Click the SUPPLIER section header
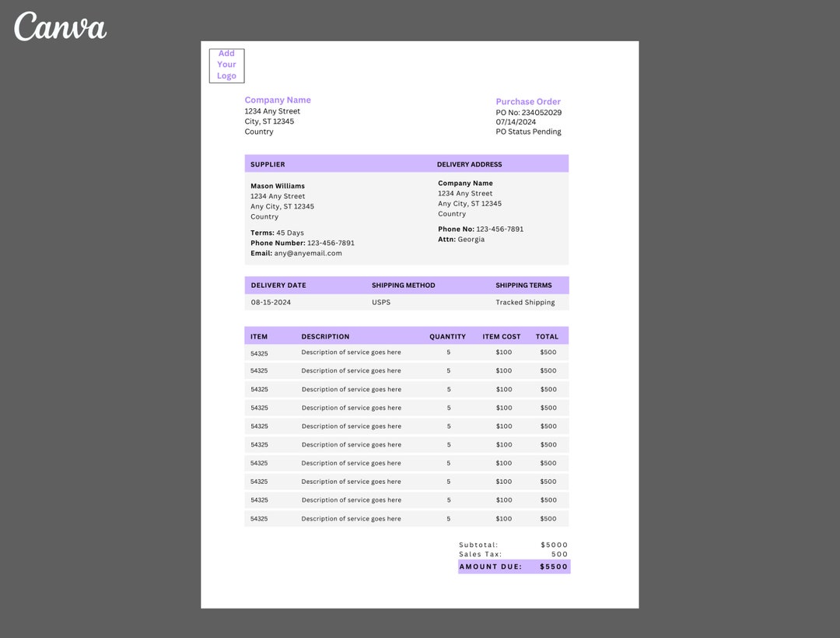Image resolution: width=840 pixels, height=638 pixels. [x=268, y=164]
